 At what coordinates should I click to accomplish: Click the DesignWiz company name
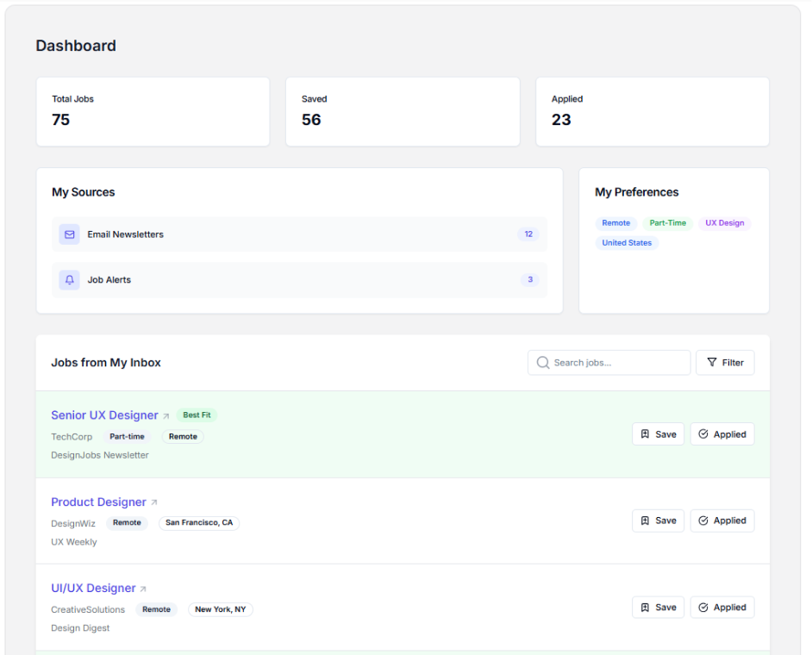click(73, 523)
